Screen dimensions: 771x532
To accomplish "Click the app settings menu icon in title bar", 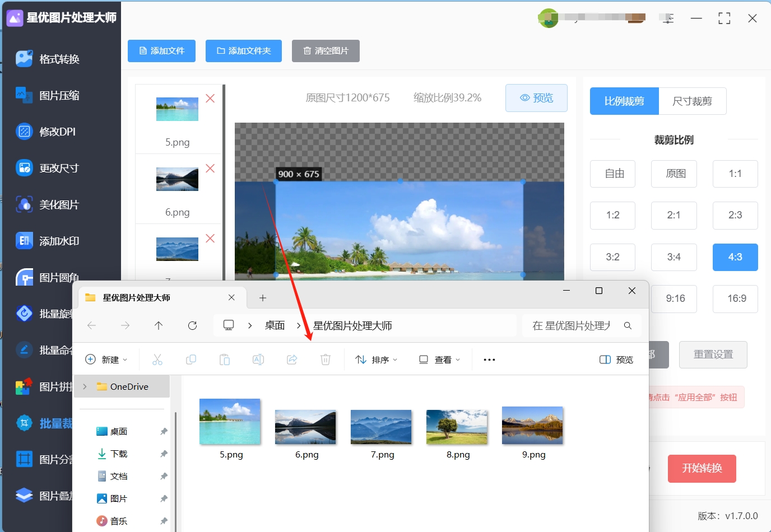I will click(x=667, y=18).
